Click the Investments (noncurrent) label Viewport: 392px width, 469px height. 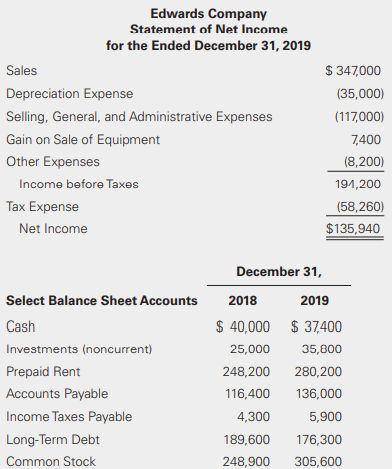click(x=79, y=349)
